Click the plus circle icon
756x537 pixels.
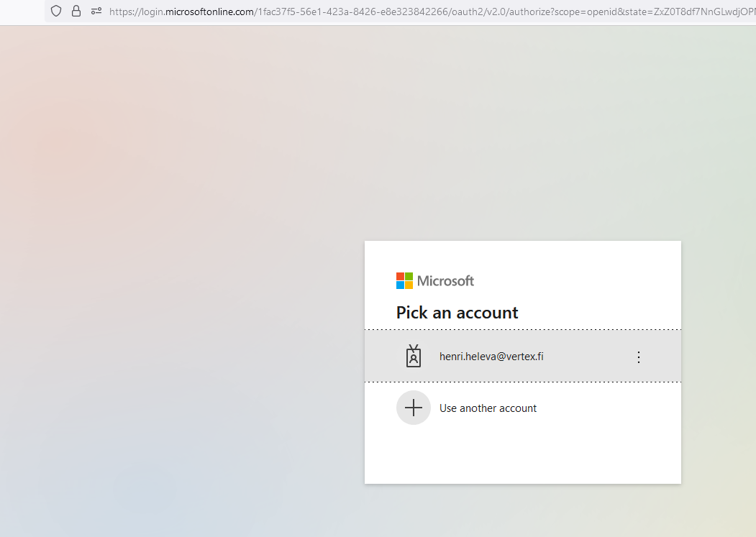(413, 408)
